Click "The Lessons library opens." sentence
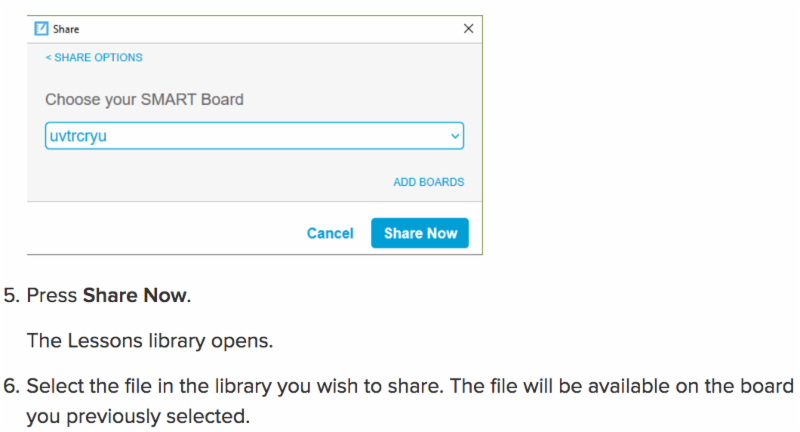 coord(149,341)
